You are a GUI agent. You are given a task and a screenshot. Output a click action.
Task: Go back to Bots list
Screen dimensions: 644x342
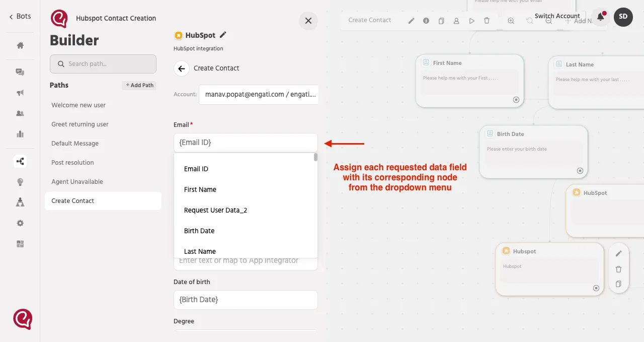pyautogui.click(x=20, y=16)
